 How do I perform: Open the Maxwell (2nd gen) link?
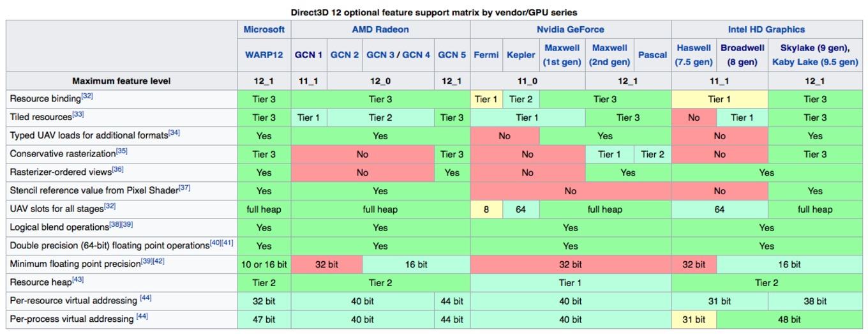tap(611, 55)
